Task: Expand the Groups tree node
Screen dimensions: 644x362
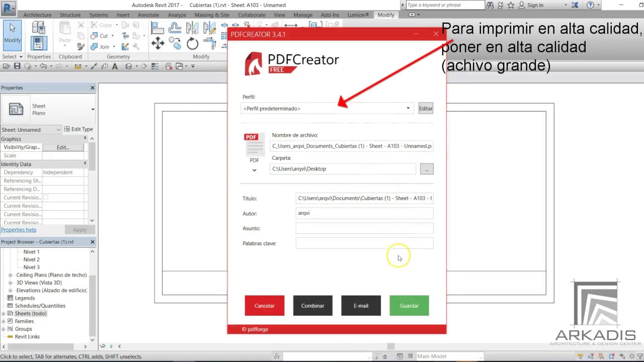Action: [x=4, y=329]
